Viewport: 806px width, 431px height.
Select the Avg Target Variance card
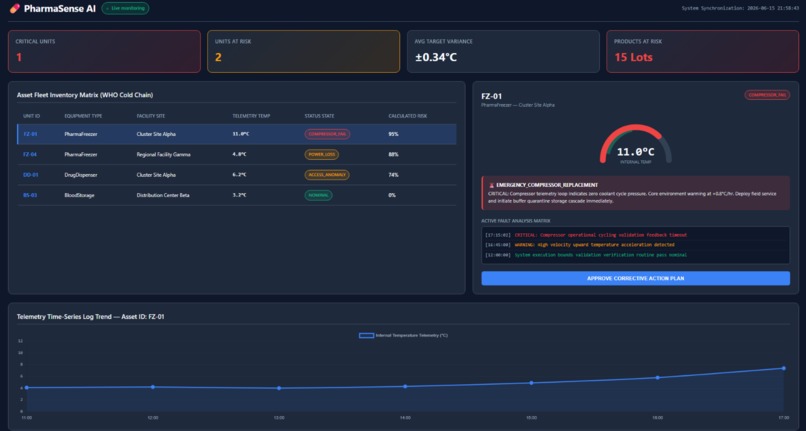tap(503, 51)
